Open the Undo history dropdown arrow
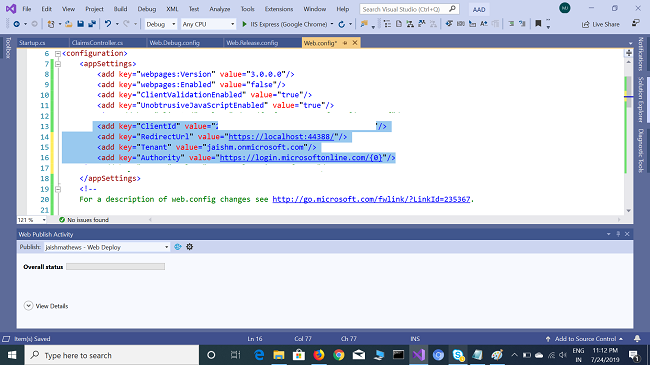 (x=117, y=24)
